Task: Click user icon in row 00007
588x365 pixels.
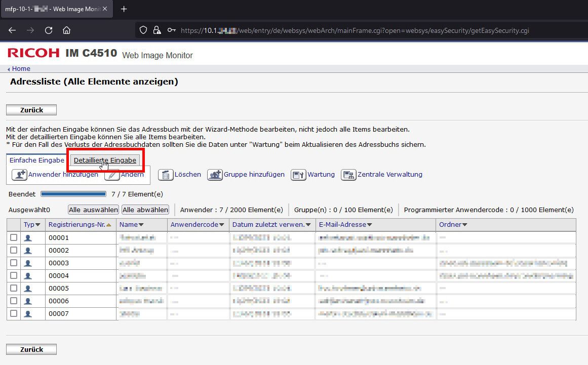Action: 28,314
